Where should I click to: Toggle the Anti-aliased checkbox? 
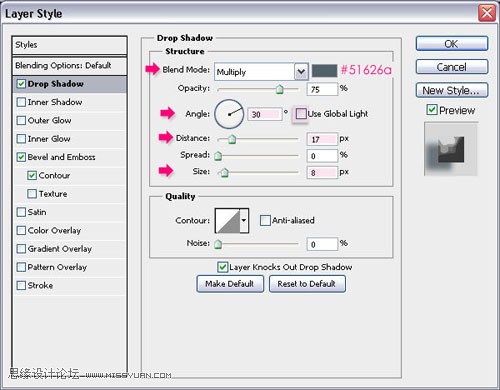tap(265, 220)
